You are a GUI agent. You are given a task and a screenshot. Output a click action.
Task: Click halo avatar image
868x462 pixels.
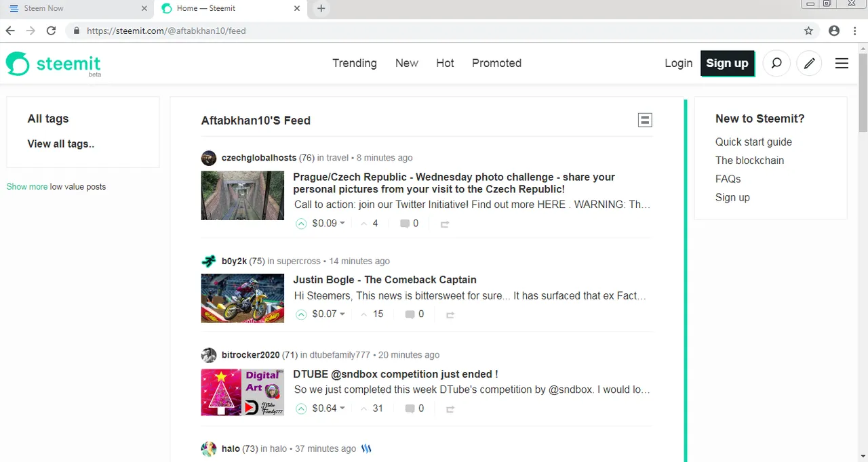click(209, 448)
